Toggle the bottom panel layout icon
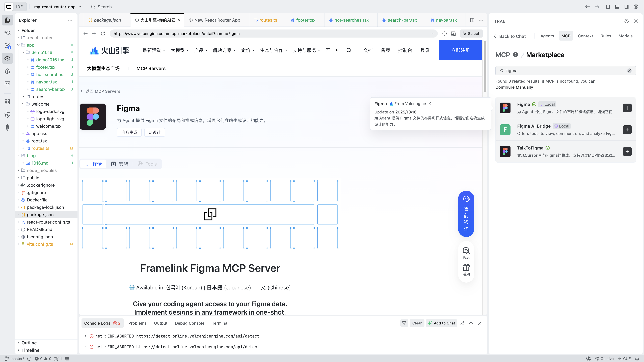 tap(617, 7)
